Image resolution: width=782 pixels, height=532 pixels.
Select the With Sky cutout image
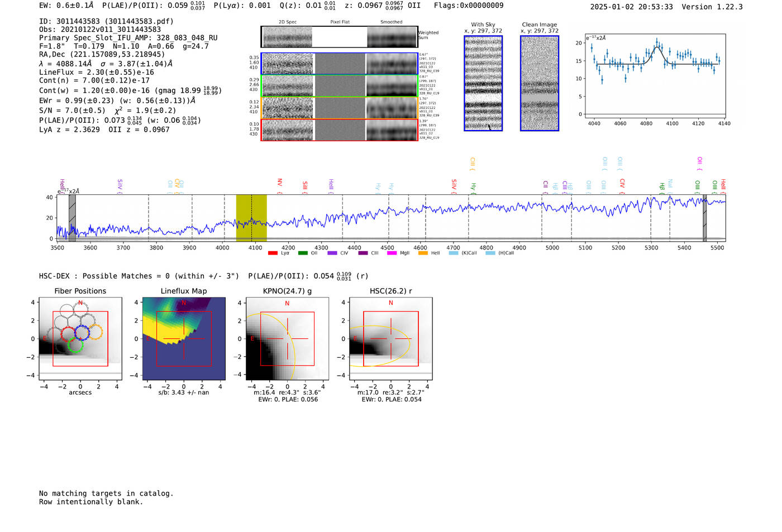click(x=483, y=83)
